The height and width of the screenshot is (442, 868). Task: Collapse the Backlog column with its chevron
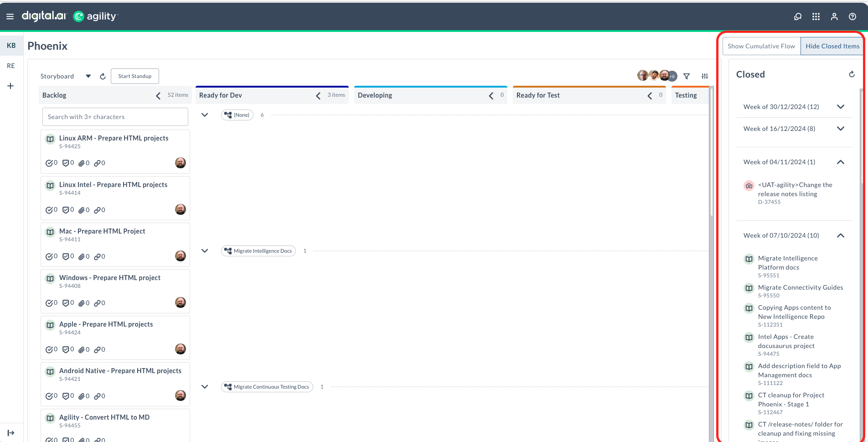point(158,95)
